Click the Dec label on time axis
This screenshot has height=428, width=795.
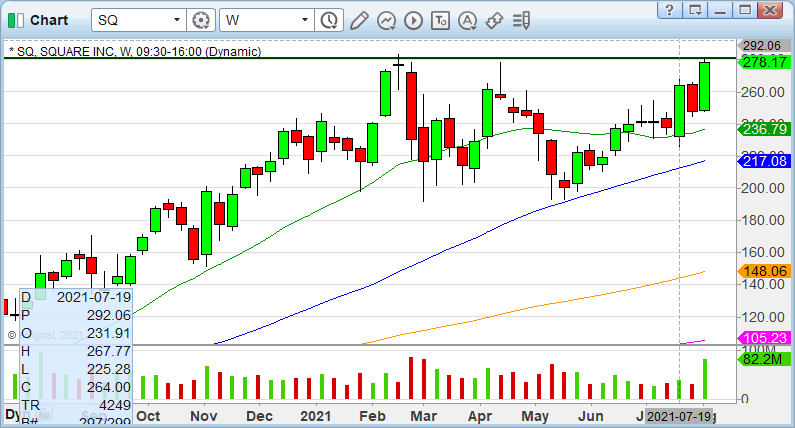[x=260, y=416]
